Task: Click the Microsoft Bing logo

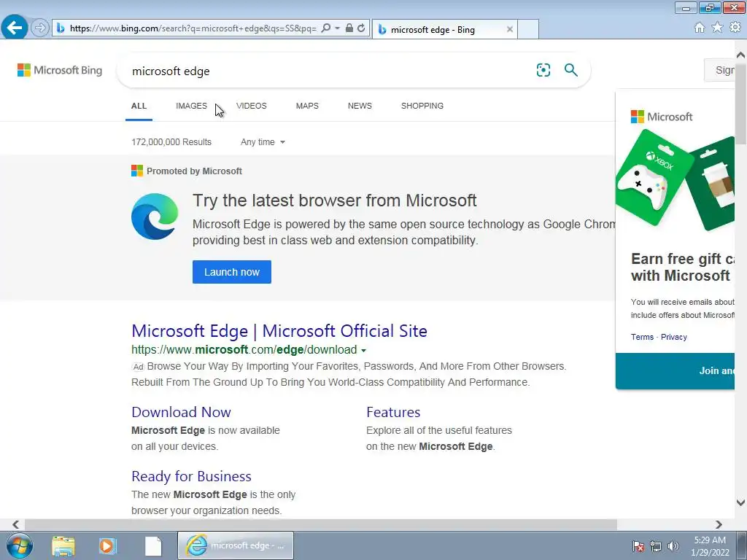Action: point(60,71)
